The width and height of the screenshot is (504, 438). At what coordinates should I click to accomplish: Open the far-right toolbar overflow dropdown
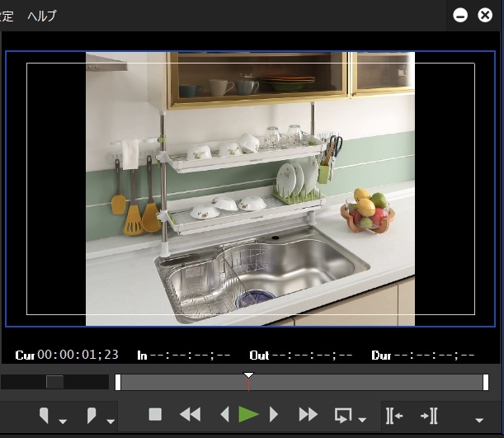(x=479, y=421)
